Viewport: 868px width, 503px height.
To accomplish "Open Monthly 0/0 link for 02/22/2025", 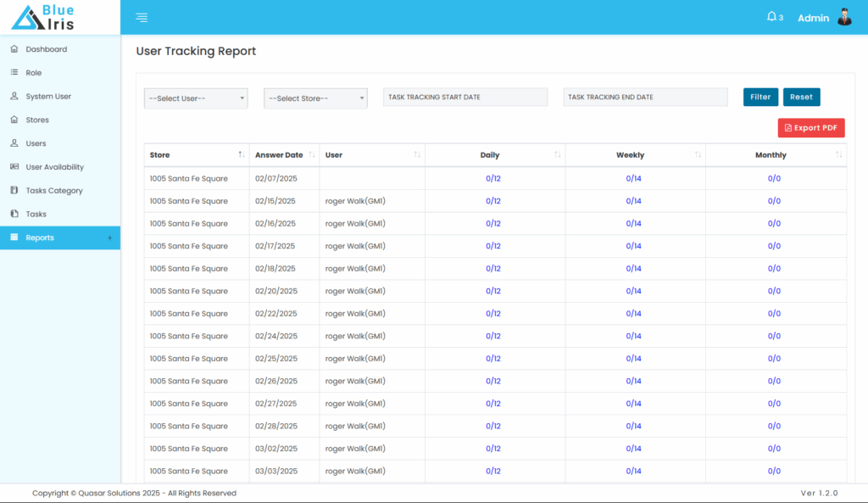I will [x=774, y=314].
